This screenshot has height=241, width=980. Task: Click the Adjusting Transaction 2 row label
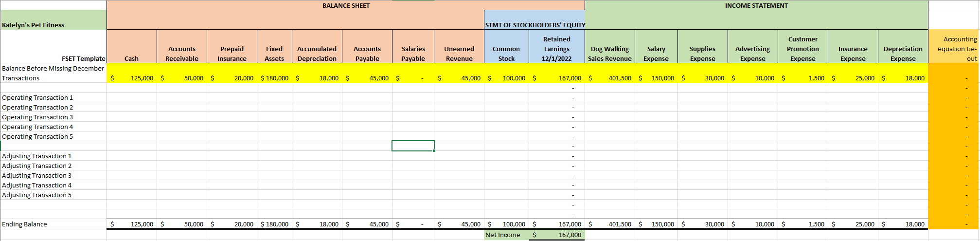pyautogui.click(x=53, y=166)
